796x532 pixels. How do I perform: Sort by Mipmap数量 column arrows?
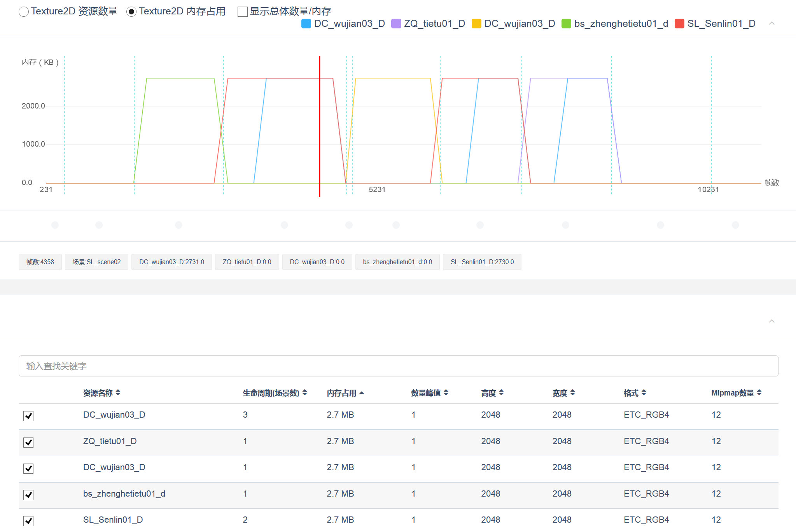coord(759,393)
